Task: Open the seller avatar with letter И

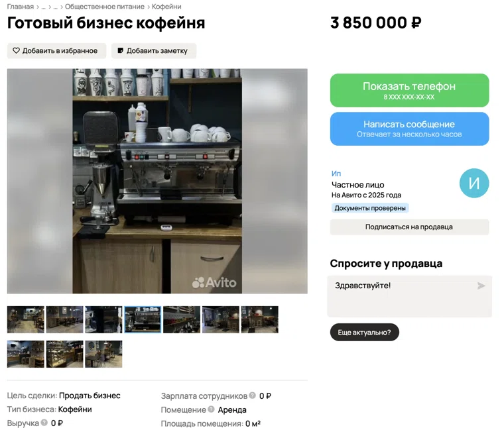Action: pyautogui.click(x=474, y=184)
